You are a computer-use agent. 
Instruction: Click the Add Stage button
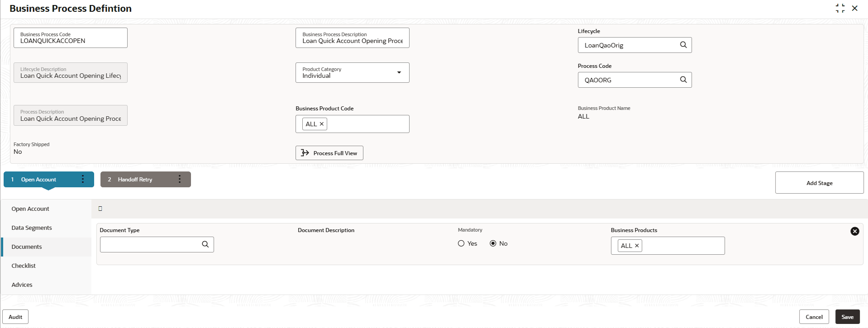click(x=819, y=183)
